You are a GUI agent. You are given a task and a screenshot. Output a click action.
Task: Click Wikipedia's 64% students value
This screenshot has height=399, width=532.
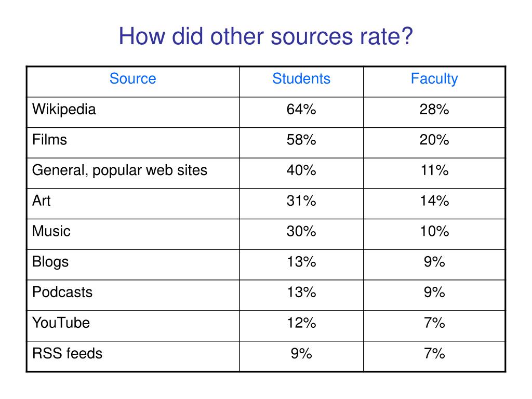[301, 109]
